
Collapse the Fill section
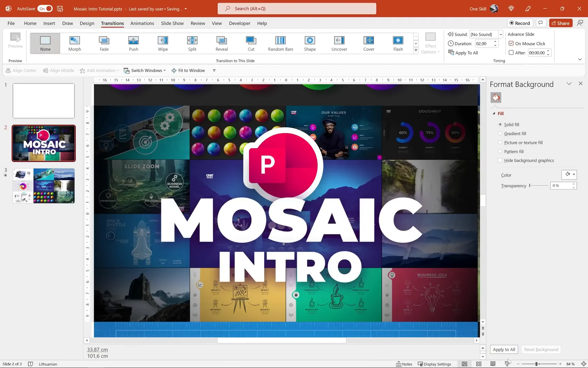pos(494,113)
